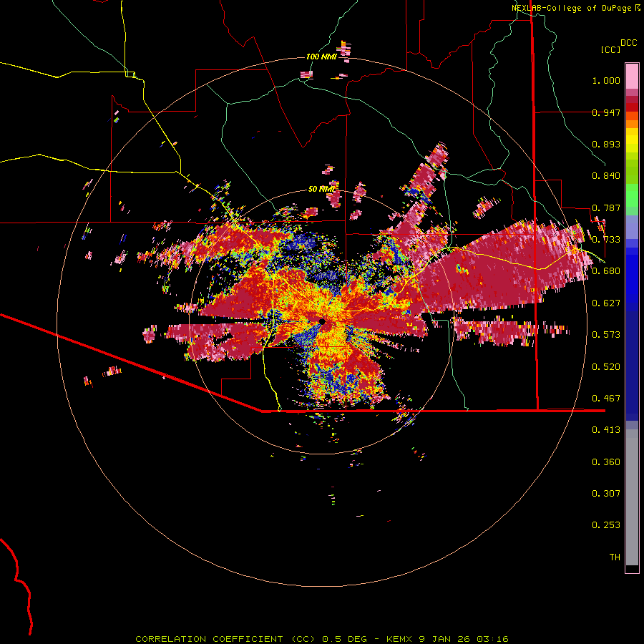
Task: Click the 0.627 legend value
Action: pos(606,303)
